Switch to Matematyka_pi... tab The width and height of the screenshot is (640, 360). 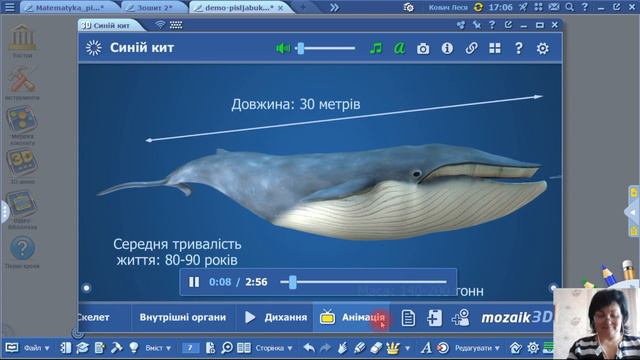pos(69,8)
